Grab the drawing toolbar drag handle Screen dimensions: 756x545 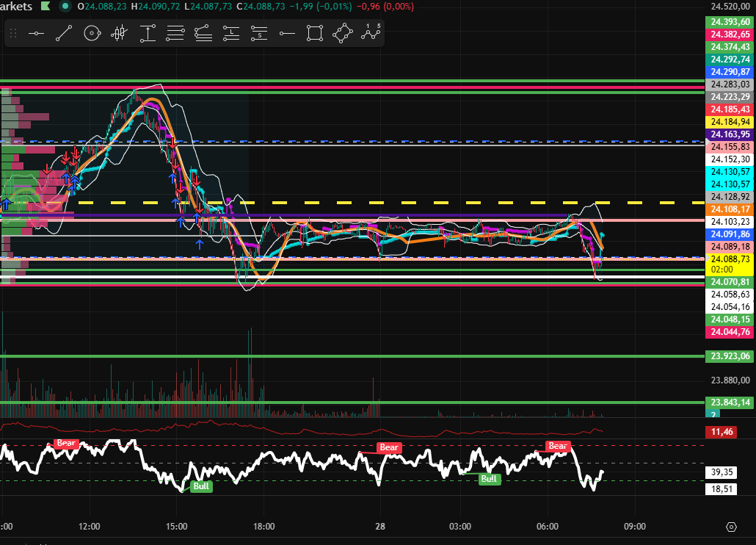pyautogui.click(x=13, y=33)
